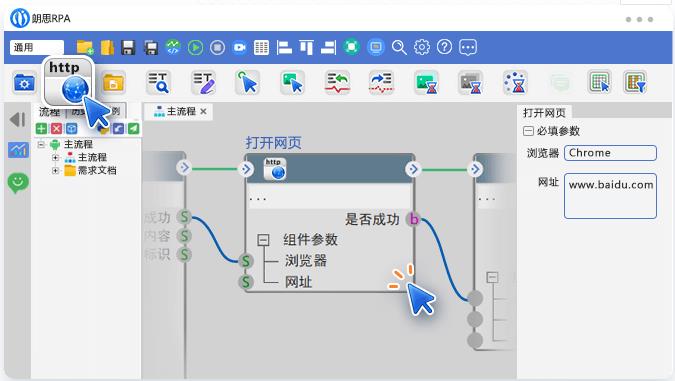Collapse 组件参数 group in the node
Screen dimensions: 675x381
(x=263, y=240)
